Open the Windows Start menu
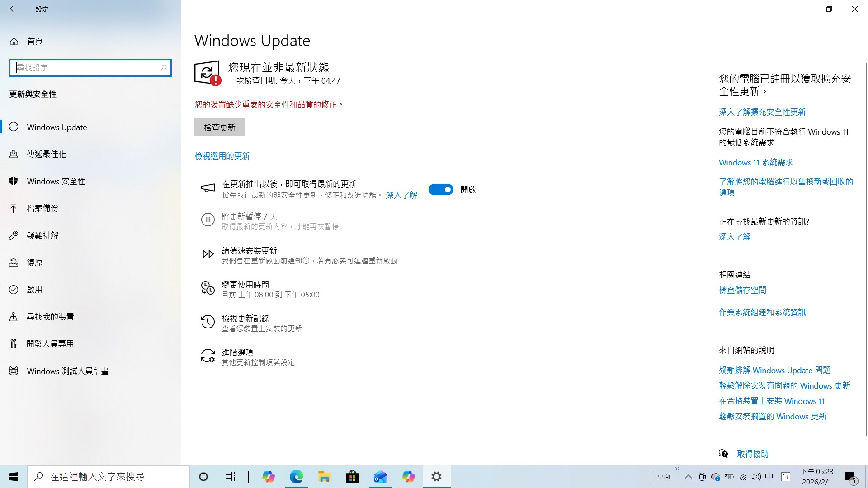 pyautogui.click(x=14, y=477)
